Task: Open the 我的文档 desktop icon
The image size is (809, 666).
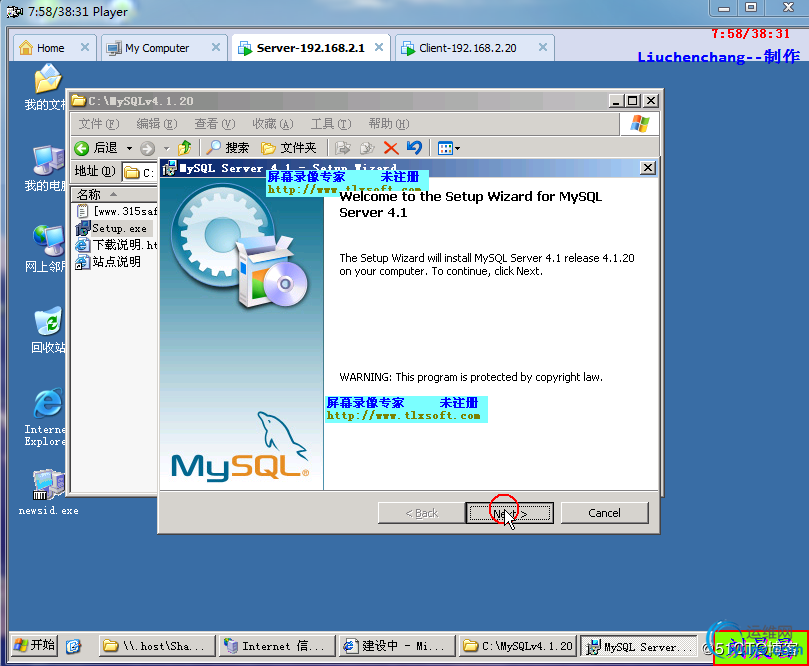Action: [47, 88]
